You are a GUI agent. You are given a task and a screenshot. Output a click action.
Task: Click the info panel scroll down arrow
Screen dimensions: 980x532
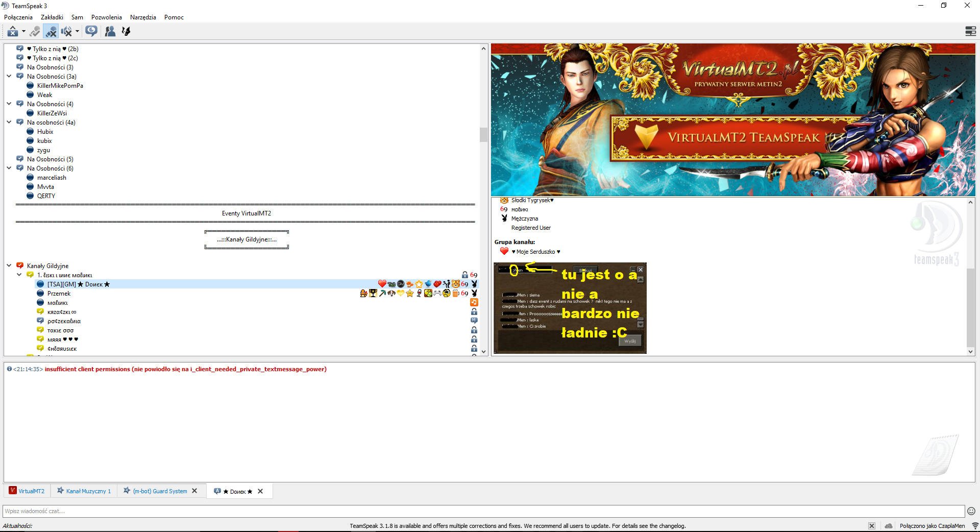(x=971, y=352)
